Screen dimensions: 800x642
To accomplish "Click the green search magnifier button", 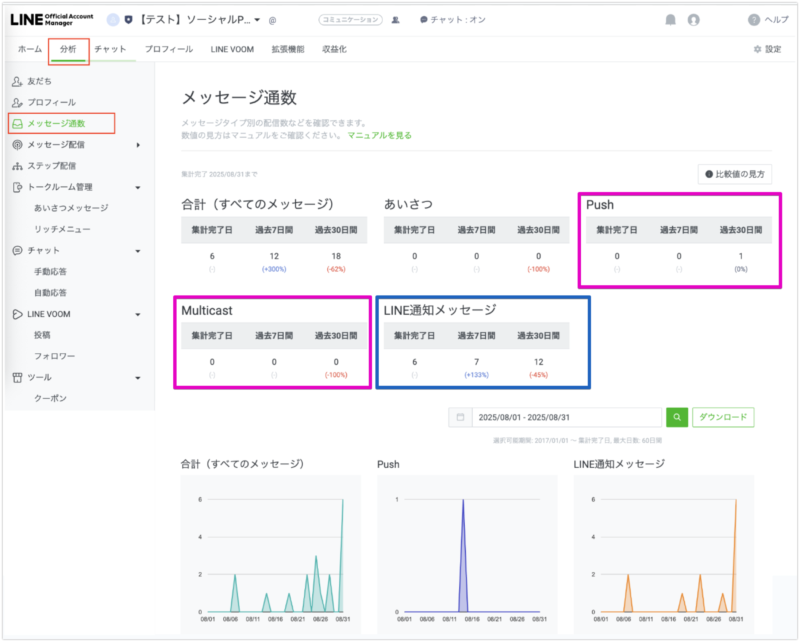I will pos(677,417).
